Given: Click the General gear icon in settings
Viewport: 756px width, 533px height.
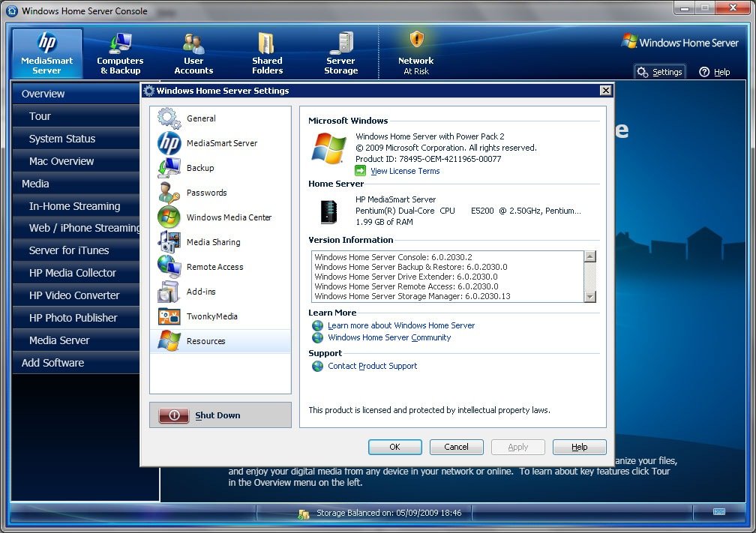Looking at the screenshot, I should [x=169, y=118].
